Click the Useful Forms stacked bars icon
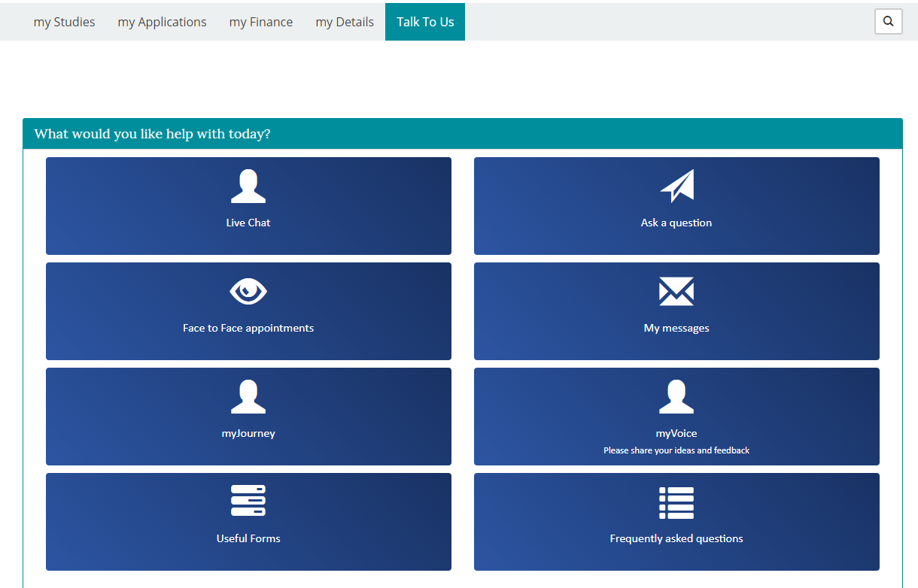The height and width of the screenshot is (588, 918). 248,501
